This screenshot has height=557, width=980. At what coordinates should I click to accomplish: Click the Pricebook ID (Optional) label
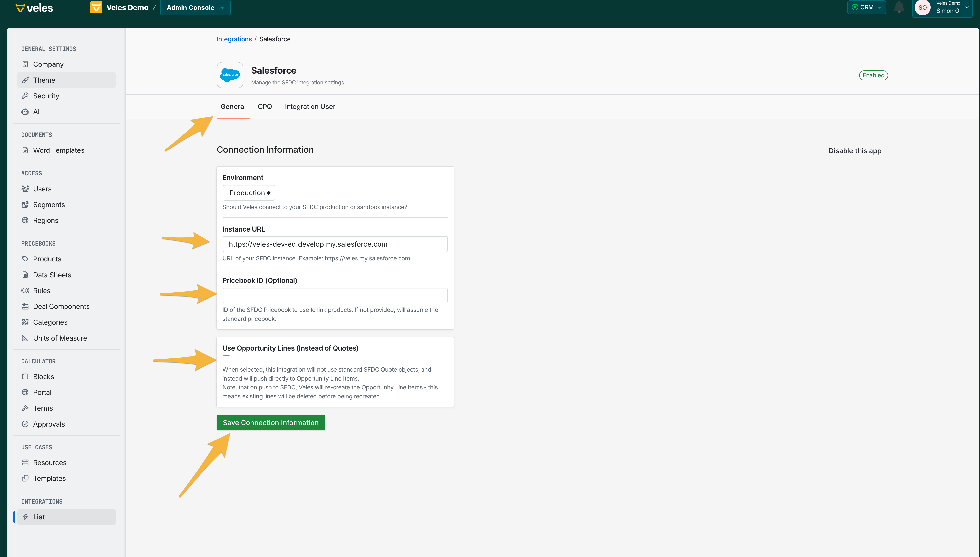coord(260,280)
